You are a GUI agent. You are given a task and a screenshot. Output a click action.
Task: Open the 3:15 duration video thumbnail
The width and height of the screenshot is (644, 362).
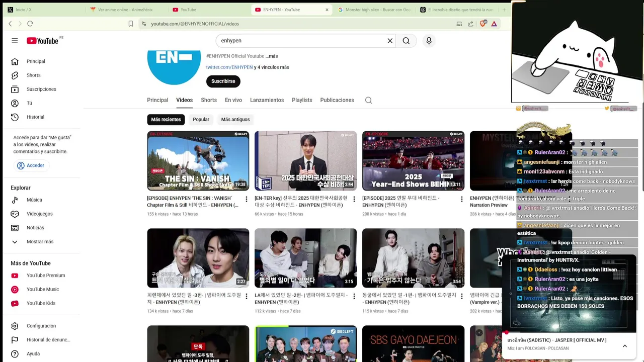[305, 258]
